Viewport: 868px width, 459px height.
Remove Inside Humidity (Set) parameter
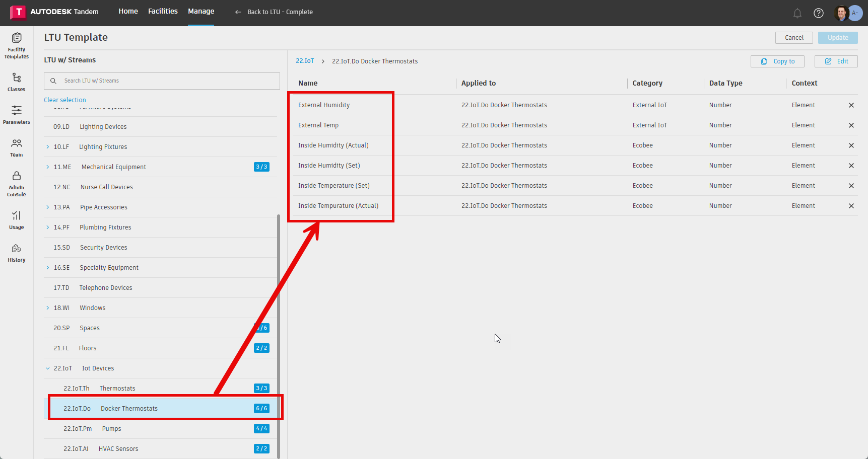click(851, 166)
